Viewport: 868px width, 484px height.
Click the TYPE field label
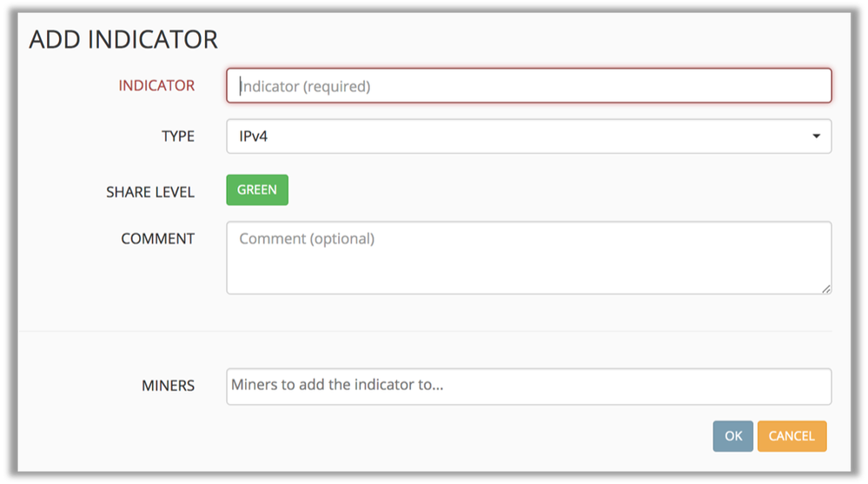pos(178,136)
